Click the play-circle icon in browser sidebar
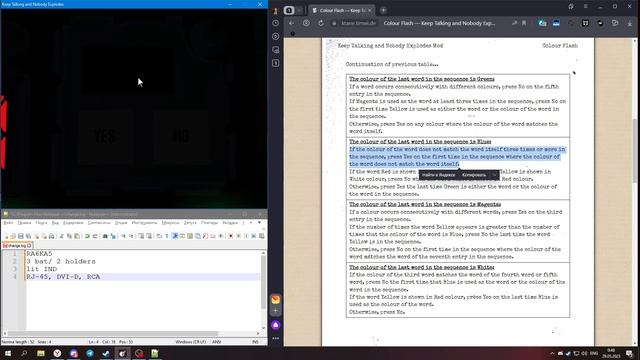The width and height of the screenshot is (640, 360). pyautogui.click(x=276, y=36)
